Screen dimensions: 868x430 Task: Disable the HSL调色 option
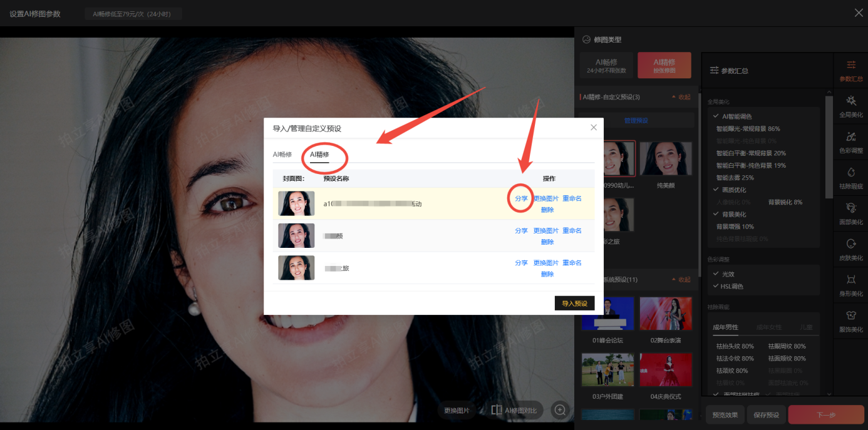click(x=716, y=286)
